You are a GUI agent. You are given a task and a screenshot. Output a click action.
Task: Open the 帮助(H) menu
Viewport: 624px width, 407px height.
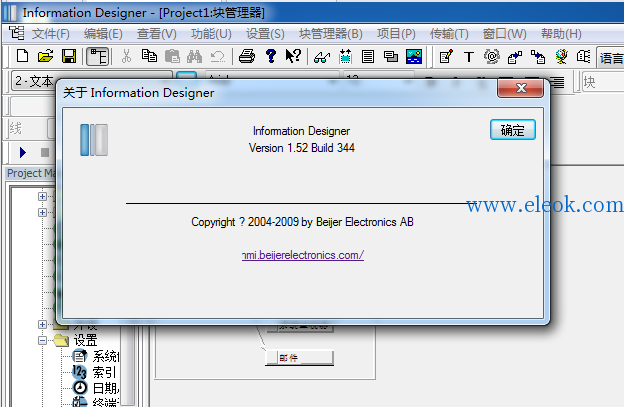(x=561, y=34)
